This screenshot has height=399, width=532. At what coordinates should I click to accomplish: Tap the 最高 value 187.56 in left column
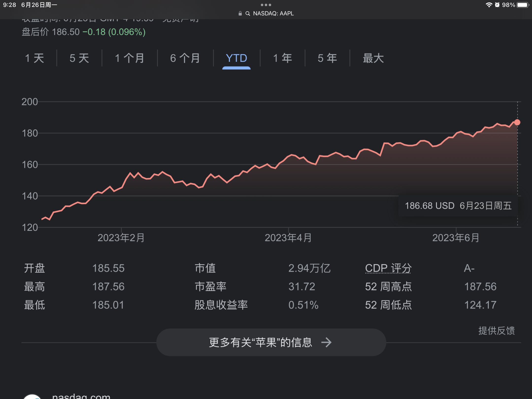pyautogui.click(x=108, y=287)
